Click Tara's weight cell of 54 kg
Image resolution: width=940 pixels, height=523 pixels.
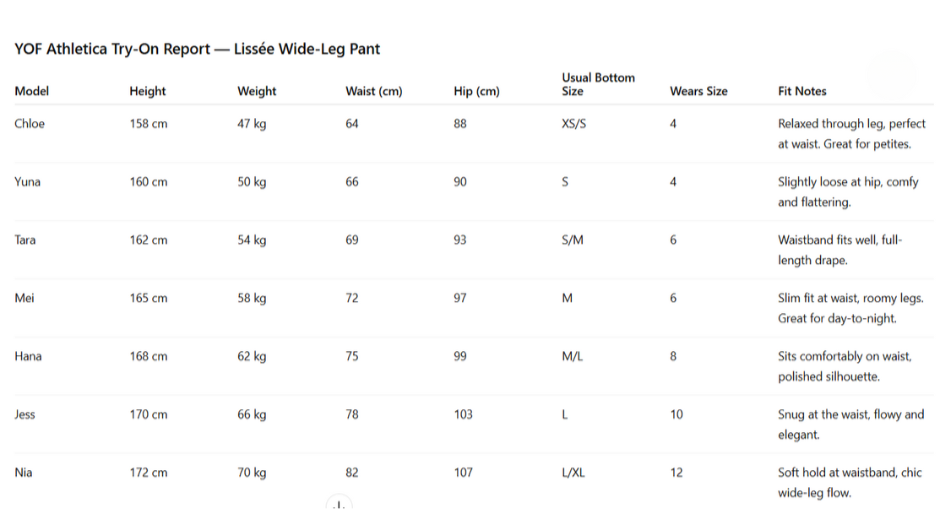pos(252,240)
